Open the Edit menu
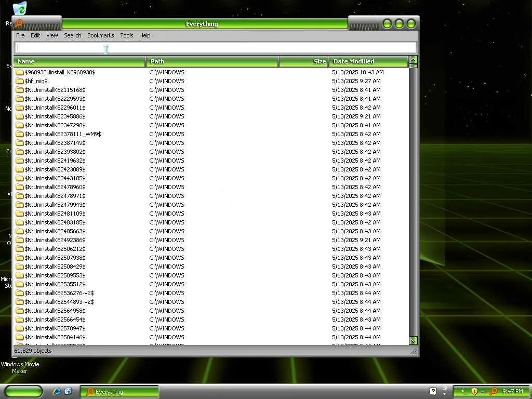Viewport: 532px width, 399px height. pos(35,35)
